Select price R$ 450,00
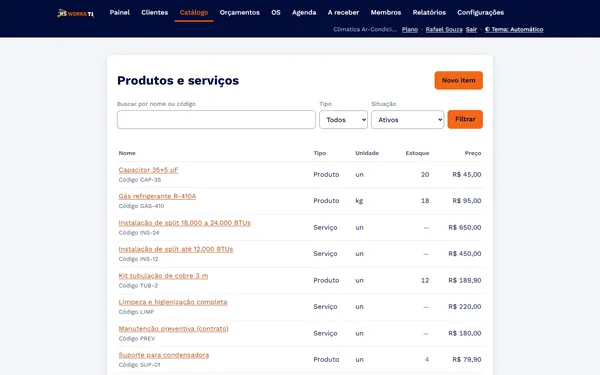This screenshot has width=600, height=375. pyautogui.click(x=465, y=254)
